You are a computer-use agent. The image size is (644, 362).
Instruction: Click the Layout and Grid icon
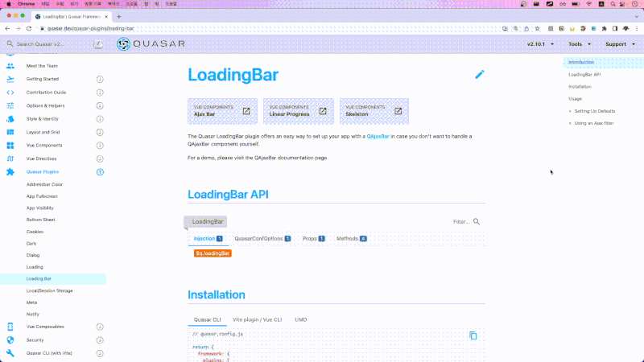click(10, 132)
